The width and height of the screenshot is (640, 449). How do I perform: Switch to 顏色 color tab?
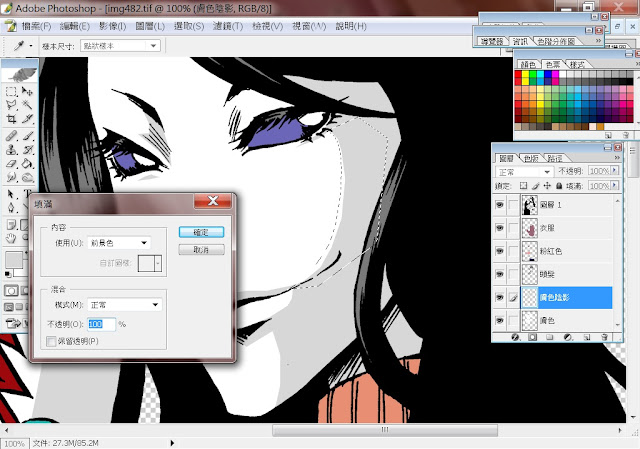click(x=528, y=64)
